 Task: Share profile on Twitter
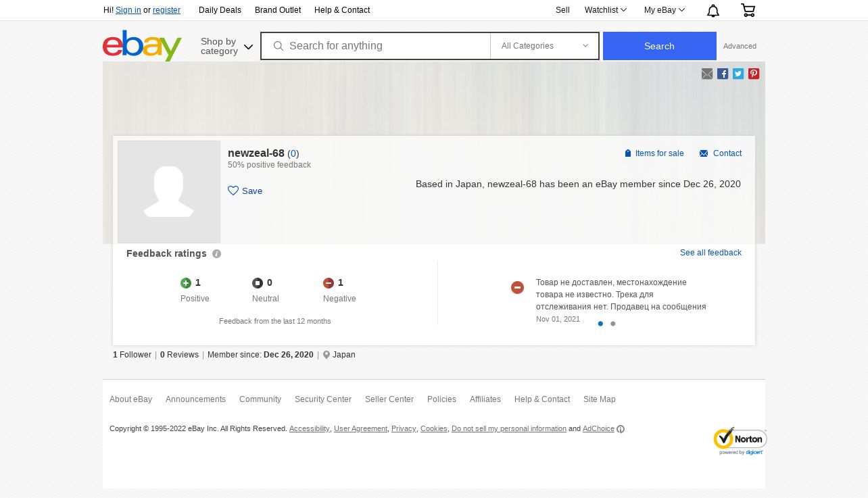click(x=738, y=74)
